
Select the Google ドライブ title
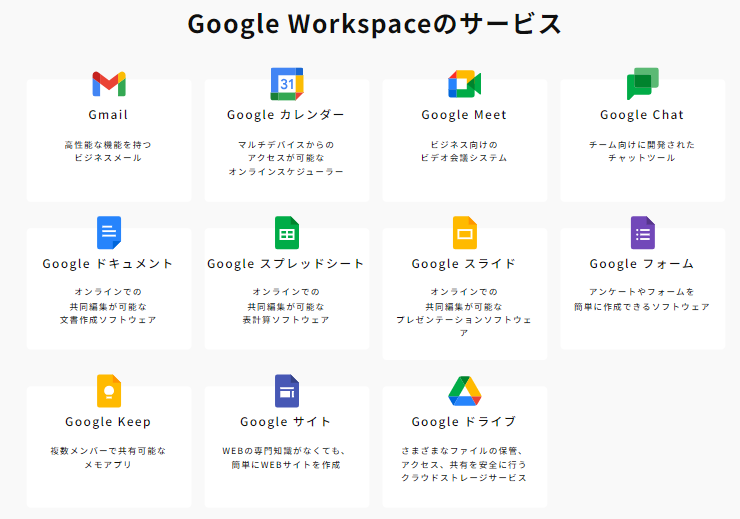(464, 421)
